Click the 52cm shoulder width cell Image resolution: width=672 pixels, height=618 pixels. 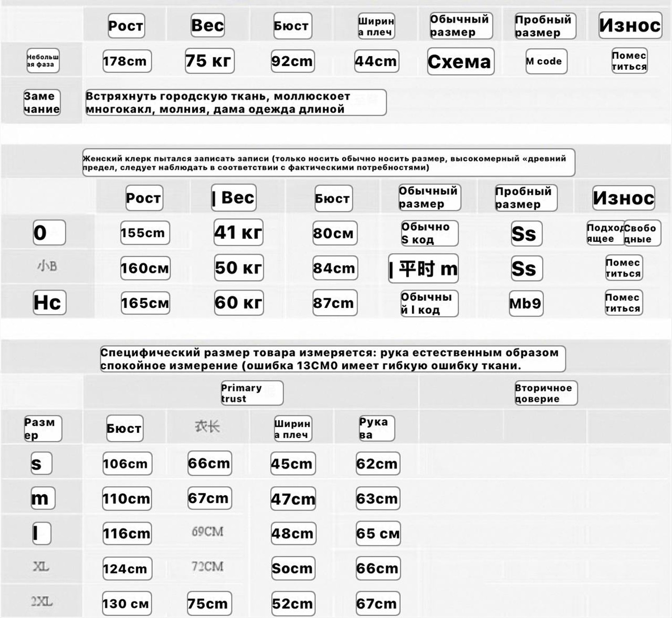293,604
